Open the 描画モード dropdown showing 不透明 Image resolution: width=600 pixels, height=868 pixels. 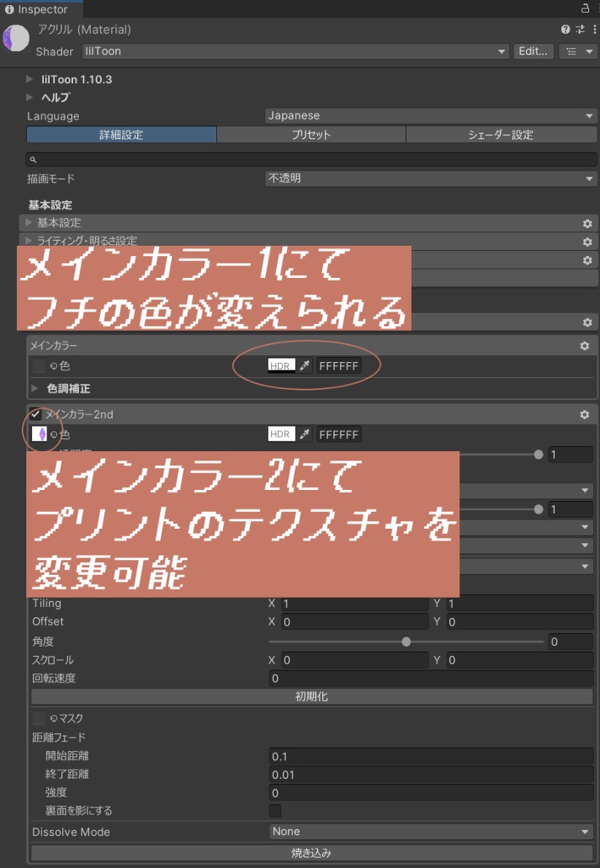tap(431, 179)
